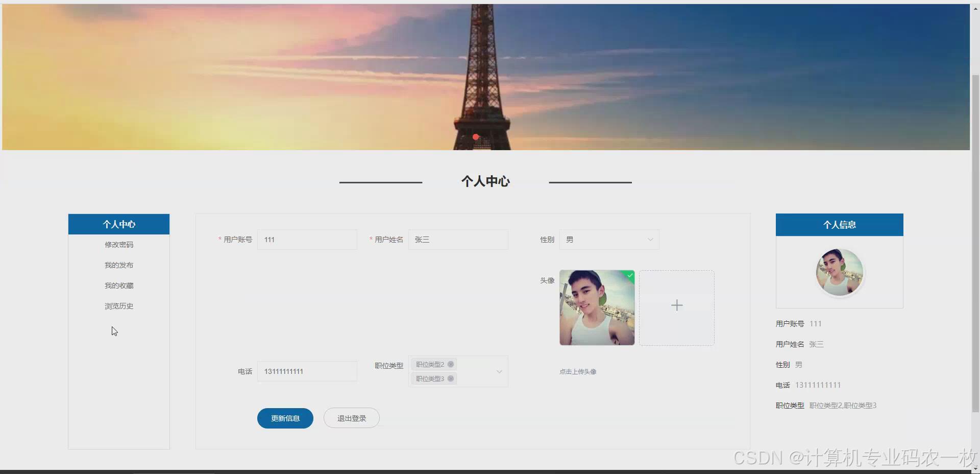The image size is (980, 474).
Task: Click the uploaded avatar thumbnail
Action: 597,307
